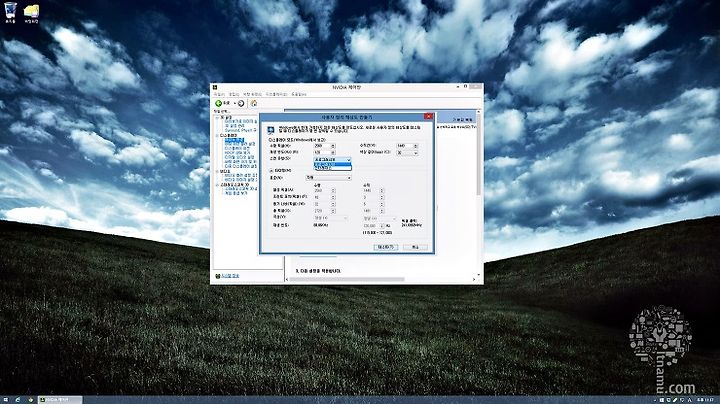Open the timing Standard dropdown

[329, 178]
